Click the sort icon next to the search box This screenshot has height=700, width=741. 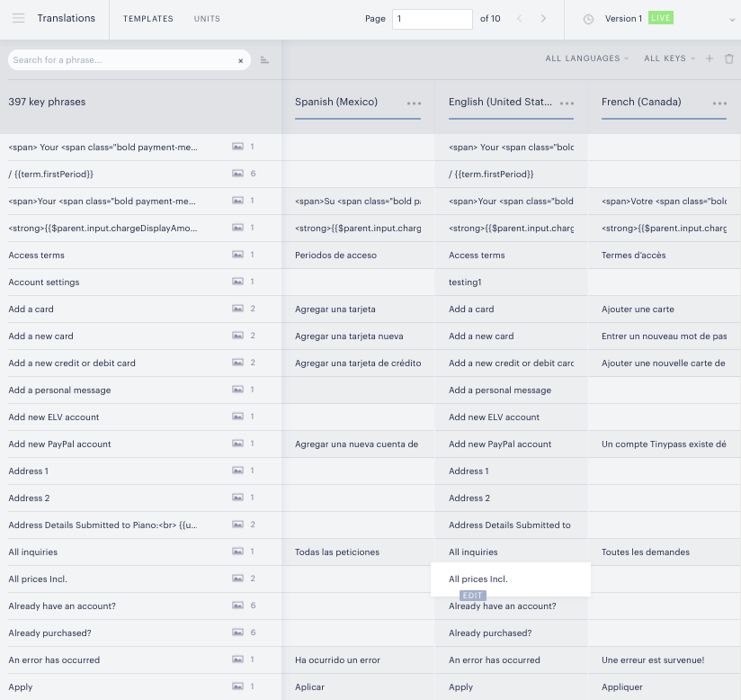tap(264, 60)
